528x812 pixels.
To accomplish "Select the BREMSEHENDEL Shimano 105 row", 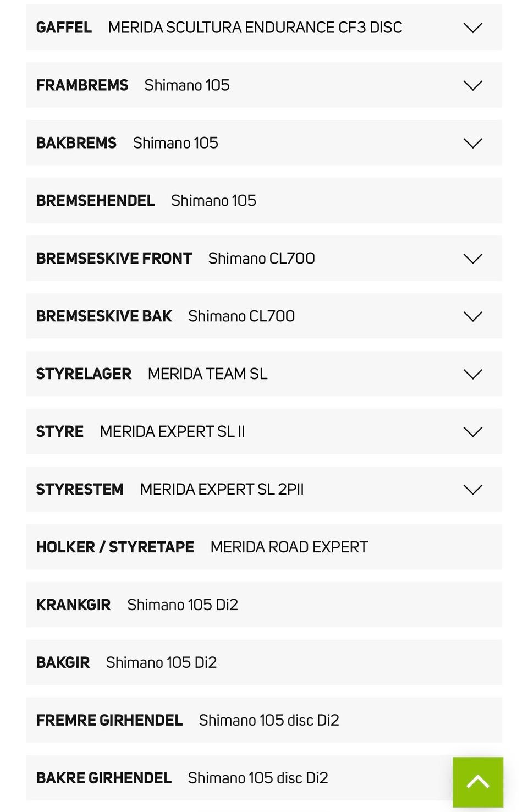I will (264, 200).
